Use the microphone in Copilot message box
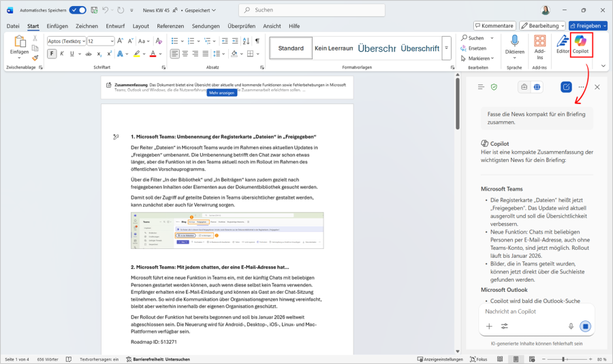The width and height of the screenshot is (613, 364). point(571,326)
